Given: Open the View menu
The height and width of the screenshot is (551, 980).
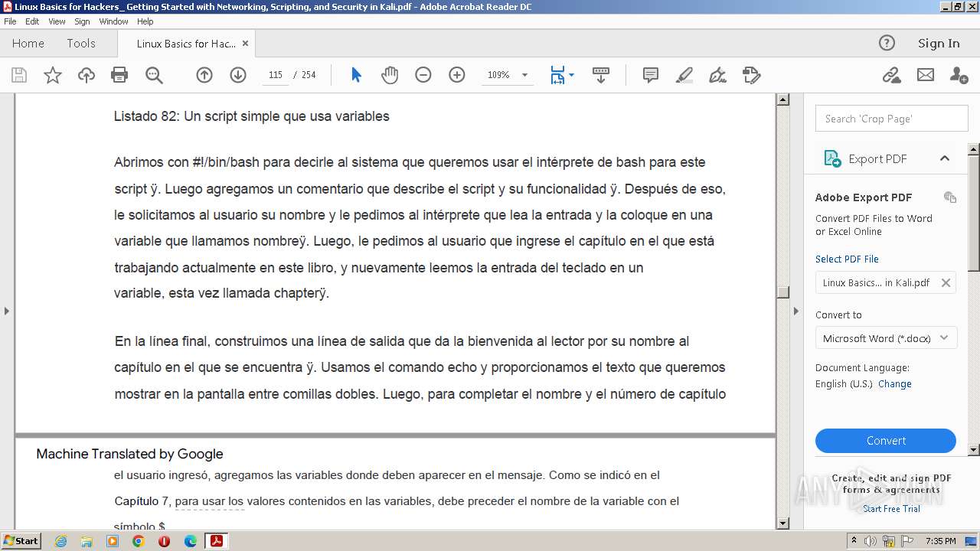Looking at the screenshot, I should tap(57, 21).
